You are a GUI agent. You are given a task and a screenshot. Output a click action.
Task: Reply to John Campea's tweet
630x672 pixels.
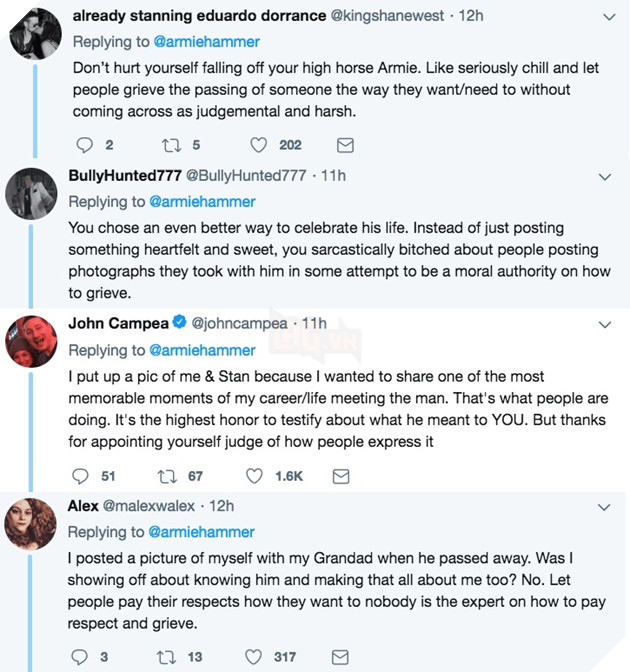(x=82, y=476)
